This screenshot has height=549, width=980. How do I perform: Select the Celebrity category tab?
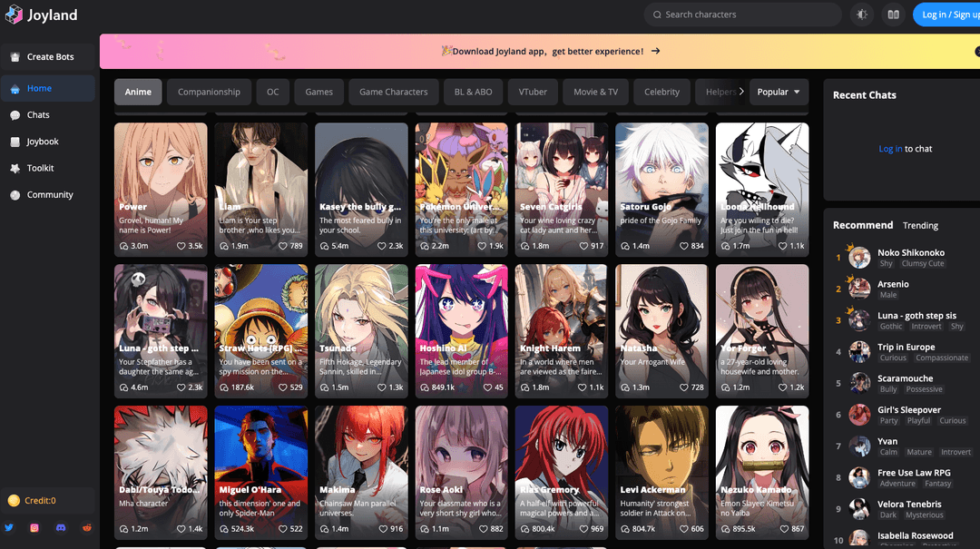pos(661,92)
